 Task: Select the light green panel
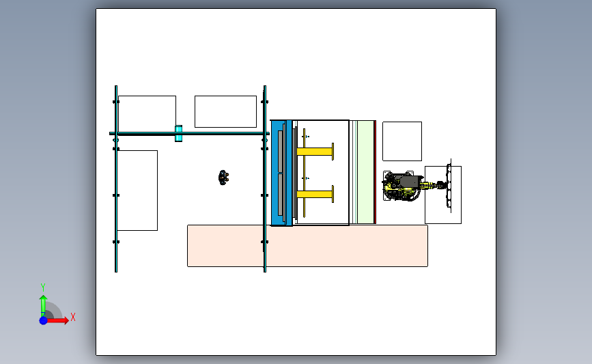tap(365, 172)
